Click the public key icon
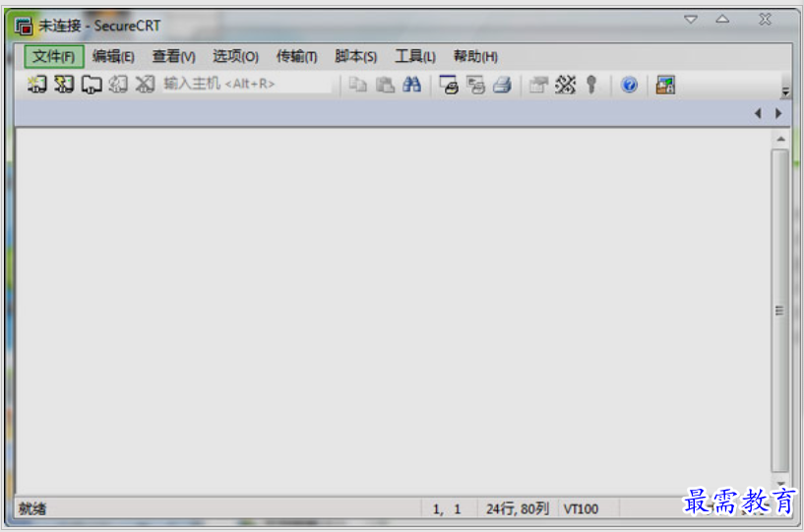Image resolution: width=804 pixels, height=532 pixels. [x=591, y=85]
